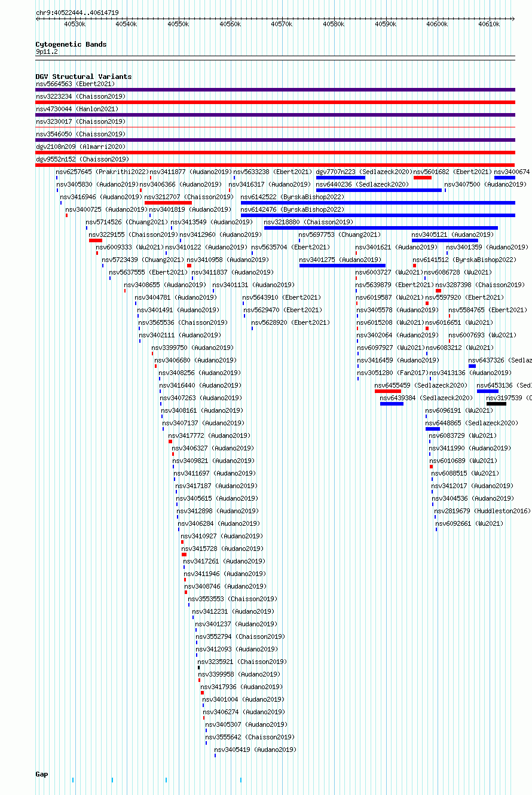Click nsv5643910 (Ebert2021) label
This screenshot has width=532, height=795.
(282, 298)
